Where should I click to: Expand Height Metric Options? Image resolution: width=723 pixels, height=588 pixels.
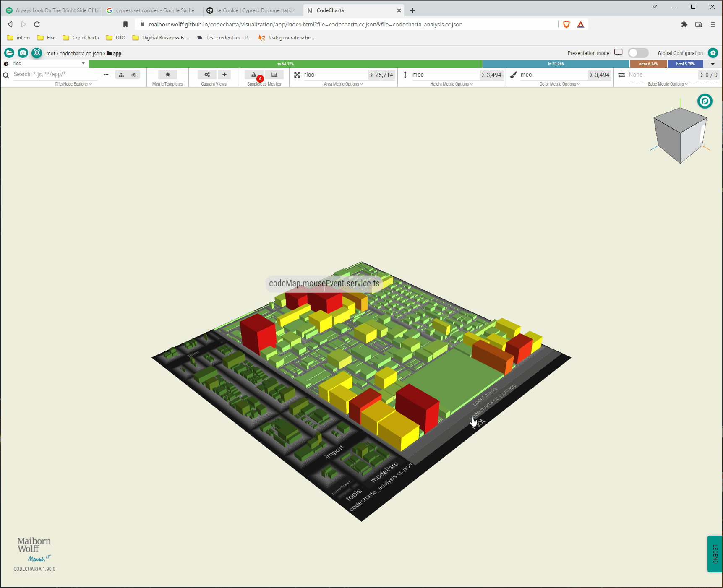(x=451, y=84)
